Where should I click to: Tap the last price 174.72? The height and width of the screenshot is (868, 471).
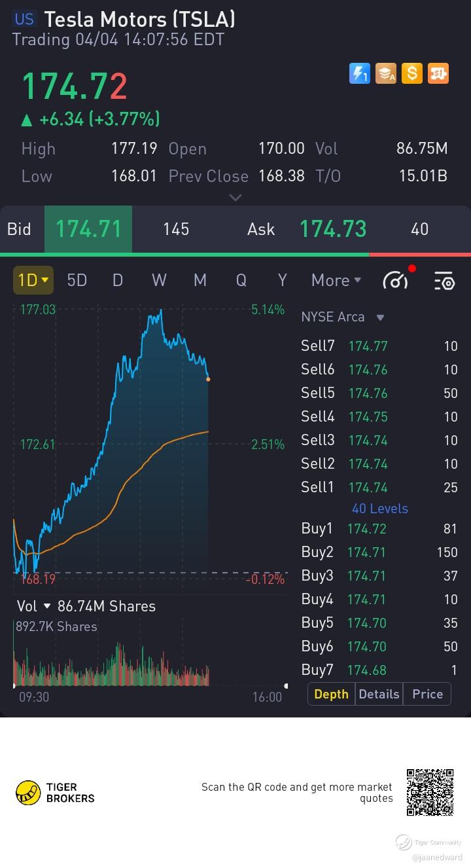pos(75,86)
